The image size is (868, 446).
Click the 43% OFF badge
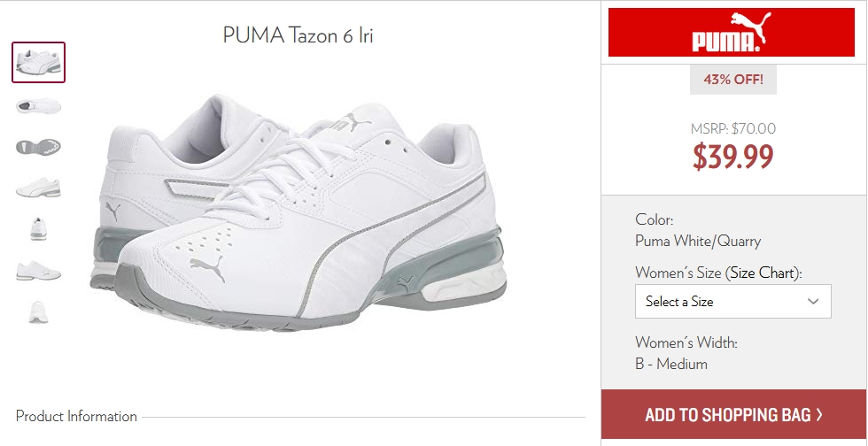(733, 80)
